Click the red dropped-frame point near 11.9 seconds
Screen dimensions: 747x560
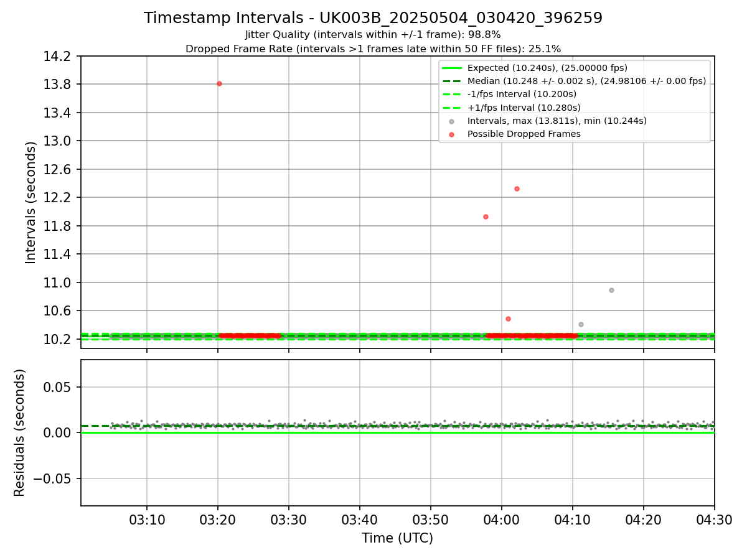(x=486, y=217)
